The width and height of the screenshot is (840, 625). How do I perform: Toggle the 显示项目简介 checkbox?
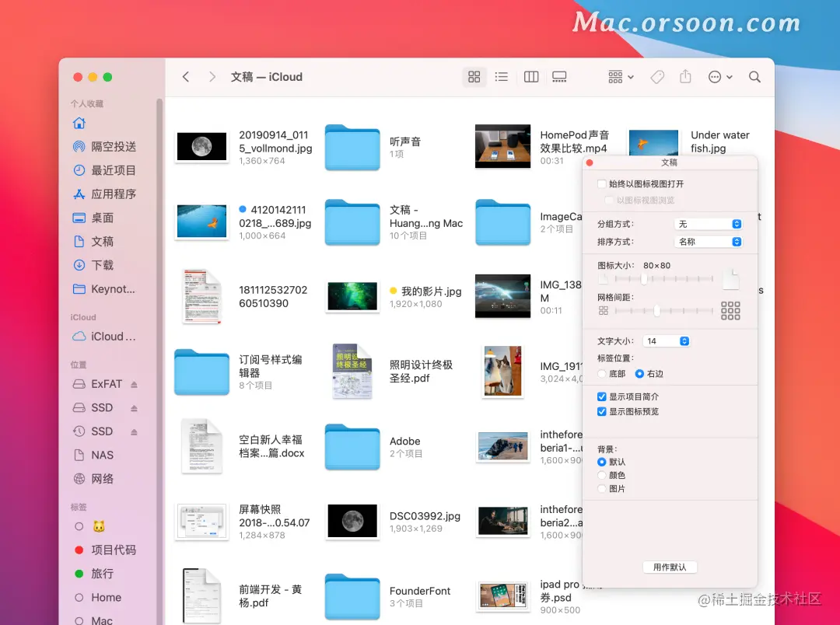tap(601, 397)
